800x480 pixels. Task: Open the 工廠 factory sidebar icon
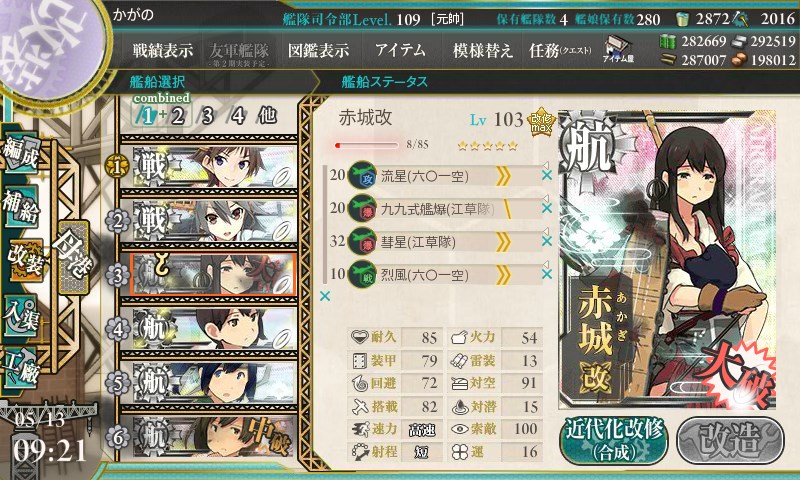click(20, 368)
